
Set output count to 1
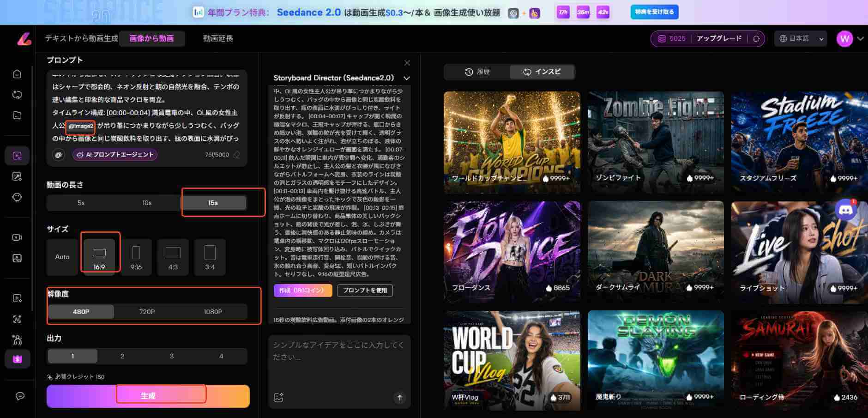click(x=72, y=356)
